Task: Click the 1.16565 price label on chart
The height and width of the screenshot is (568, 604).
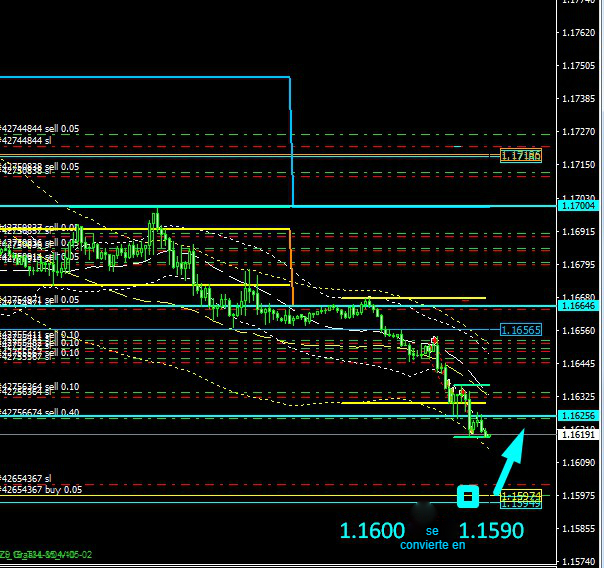Action: click(520, 329)
